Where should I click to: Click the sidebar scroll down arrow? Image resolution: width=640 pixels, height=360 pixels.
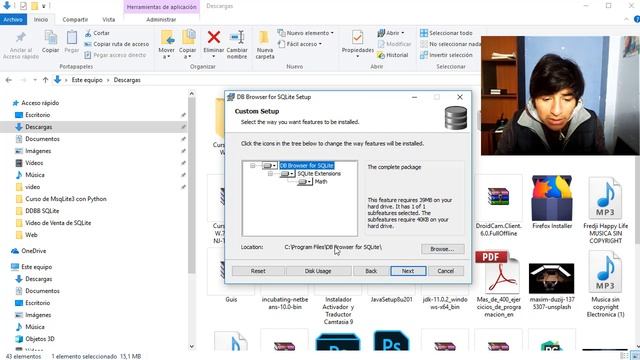(191, 347)
